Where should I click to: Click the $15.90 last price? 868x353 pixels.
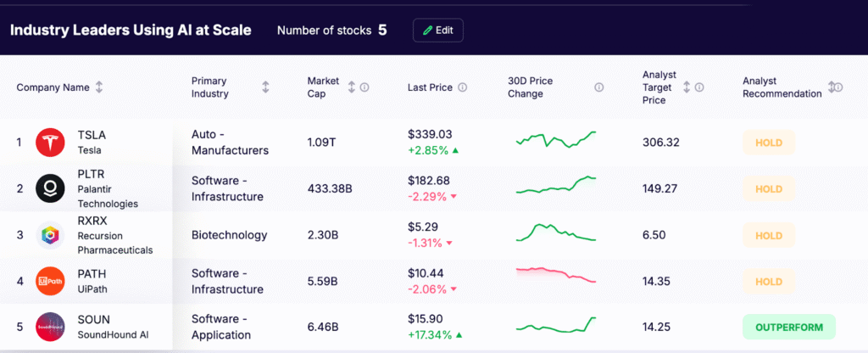425,319
